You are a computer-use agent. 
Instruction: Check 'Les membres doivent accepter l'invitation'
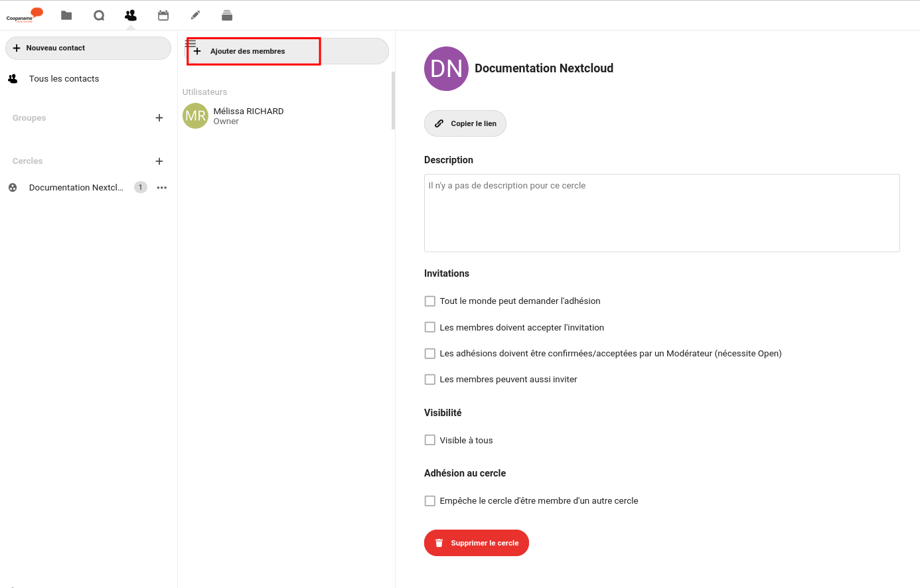tap(430, 327)
